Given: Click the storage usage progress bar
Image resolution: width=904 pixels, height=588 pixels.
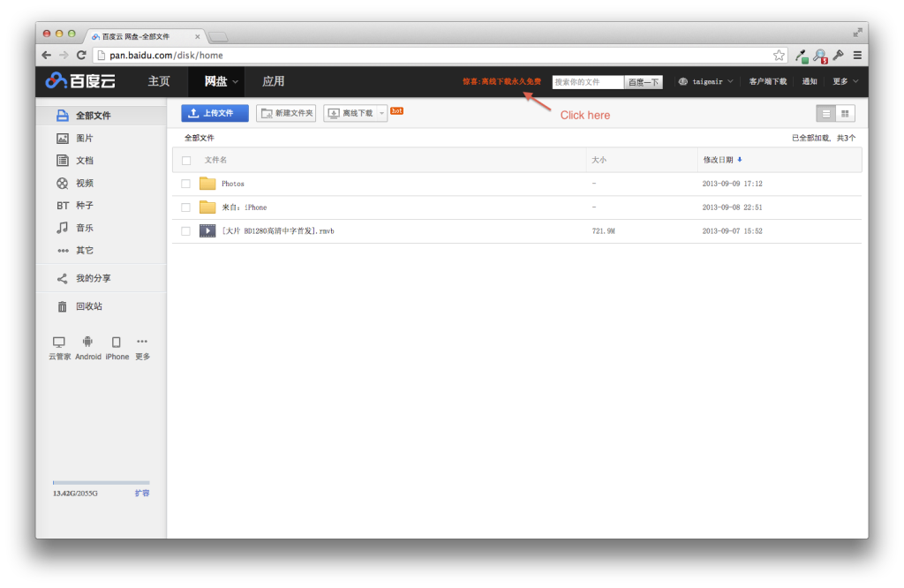Looking at the screenshot, I should click(x=101, y=483).
